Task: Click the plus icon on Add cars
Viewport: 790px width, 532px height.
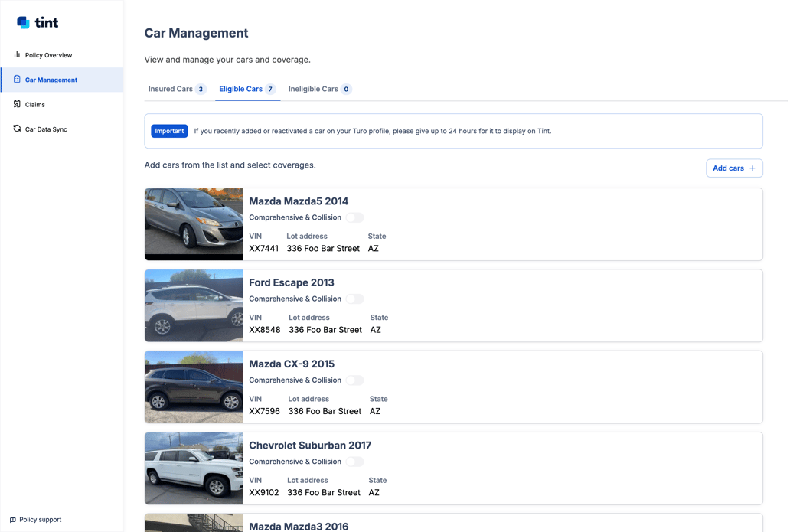Action: [x=752, y=168]
